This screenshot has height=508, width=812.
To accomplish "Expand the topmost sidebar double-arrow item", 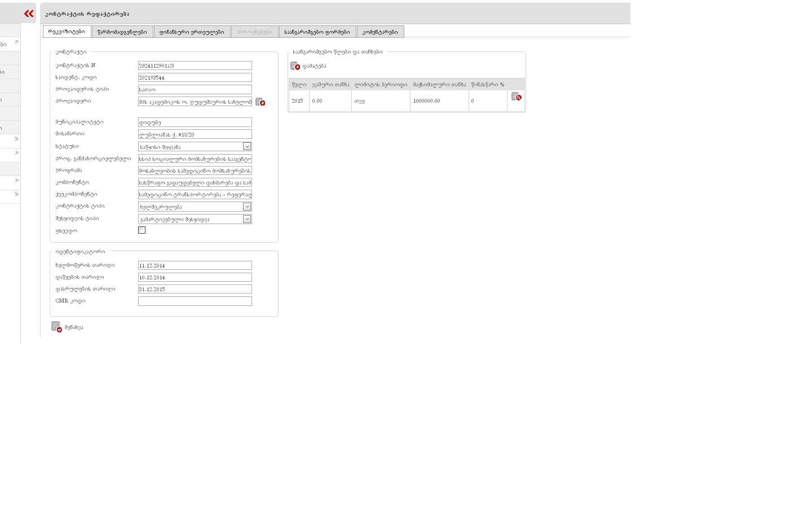I will (17, 42).
